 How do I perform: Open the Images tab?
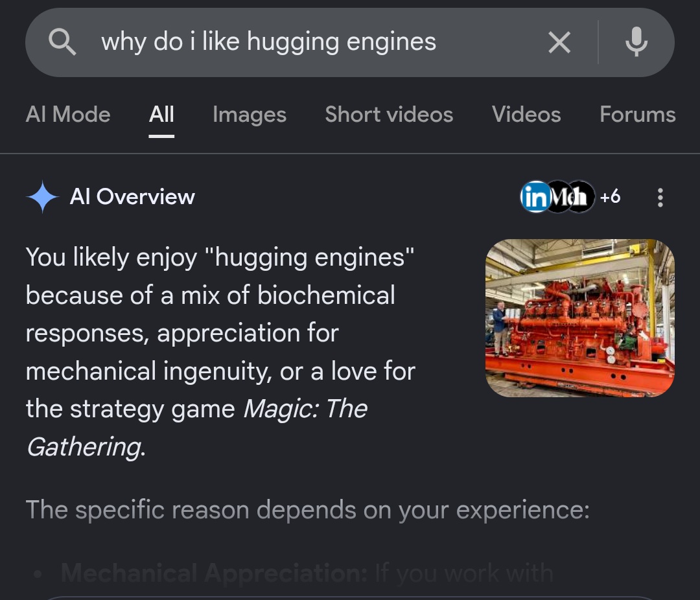[250, 114]
